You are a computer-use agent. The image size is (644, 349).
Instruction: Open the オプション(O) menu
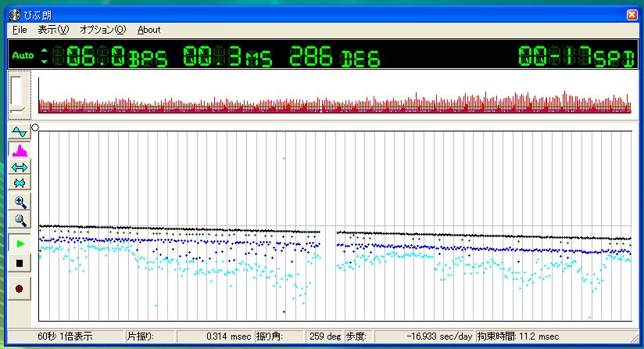point(102,30)
